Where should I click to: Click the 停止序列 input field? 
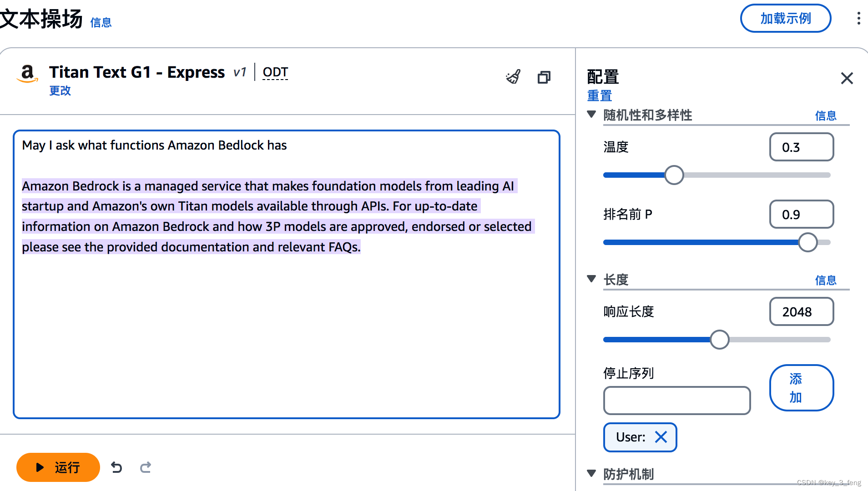[676, 401]
